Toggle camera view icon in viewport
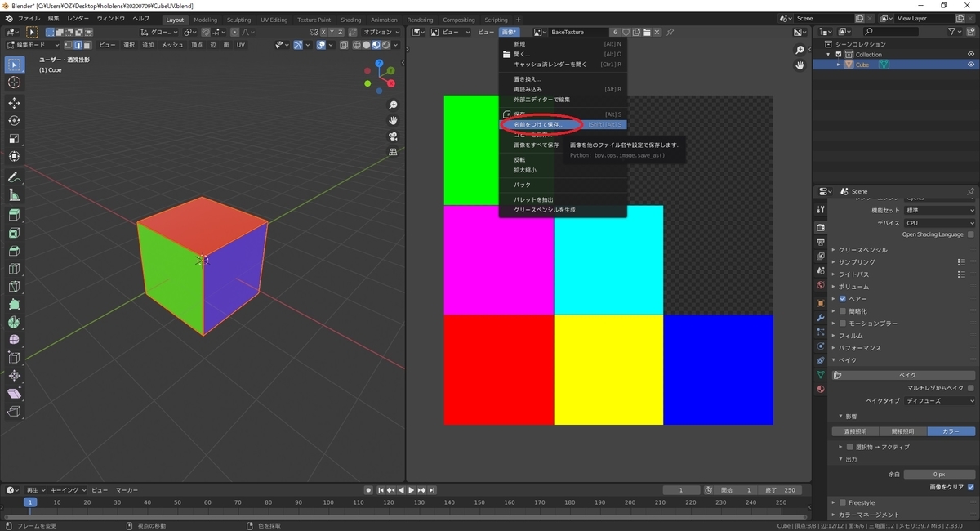This screenshot has width=980, height=531. 393,136
